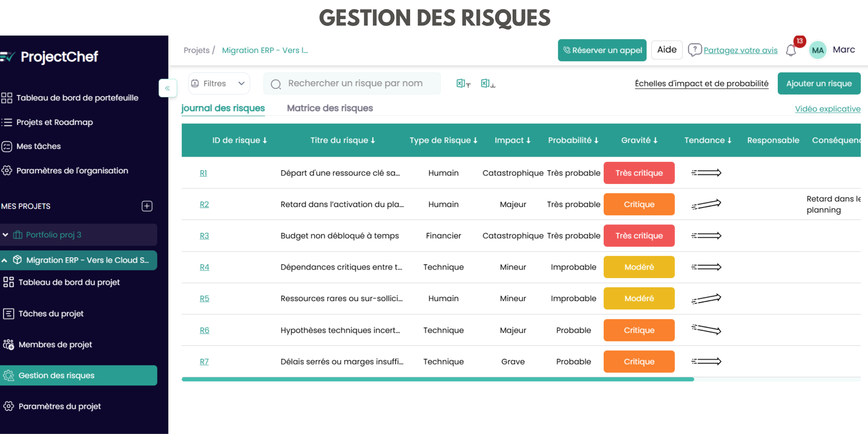
Task: Click the Responsable column header
Action: [x=773, y=140]
